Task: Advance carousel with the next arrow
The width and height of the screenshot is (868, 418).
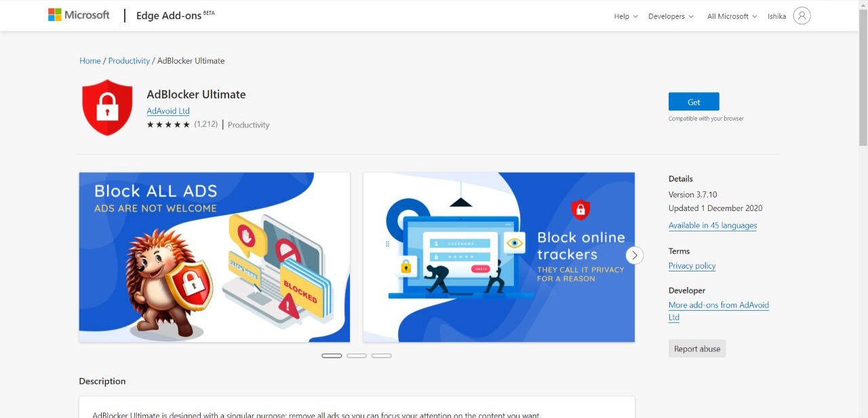Action: point(635,255)
